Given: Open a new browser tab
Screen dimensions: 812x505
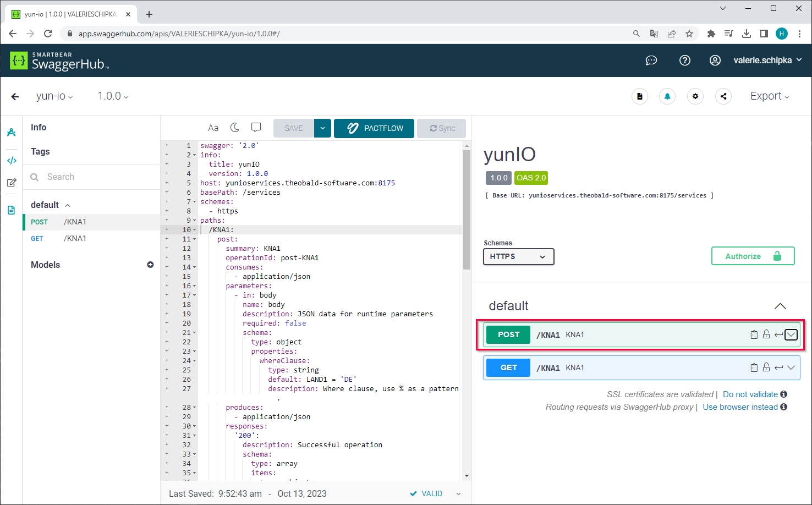Looking at the screenshot, I should click(149, 14).
